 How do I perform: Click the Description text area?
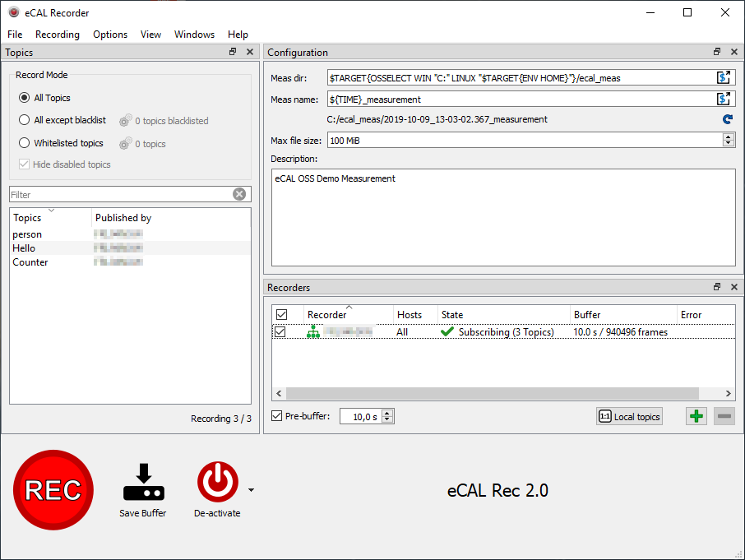click(503, 218)
